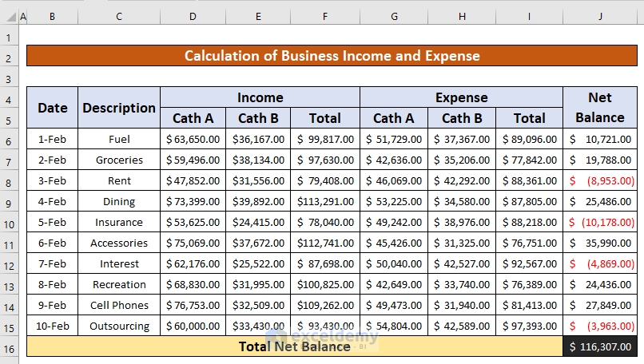Select the Net Balance header cell
This screenshot has height=364, width=644.
(x=599, y=108)
